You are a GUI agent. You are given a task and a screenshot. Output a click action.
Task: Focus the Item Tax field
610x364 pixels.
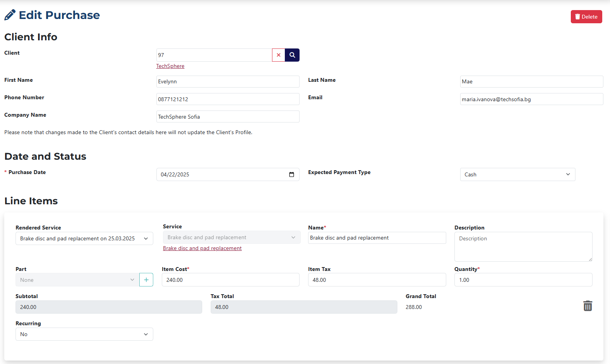click(x=377, y=280)
